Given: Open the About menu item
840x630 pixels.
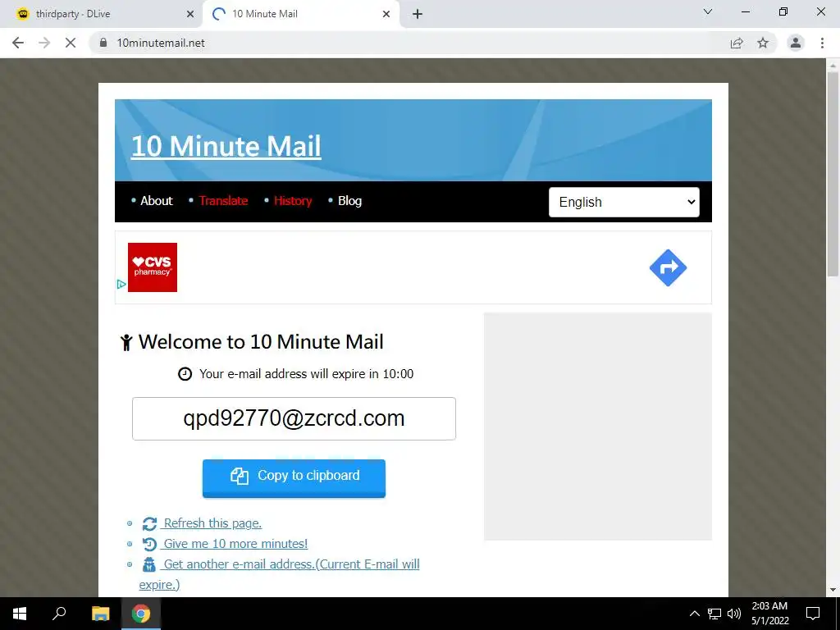Looking at the screenshot, I should (x=157, y=201).
